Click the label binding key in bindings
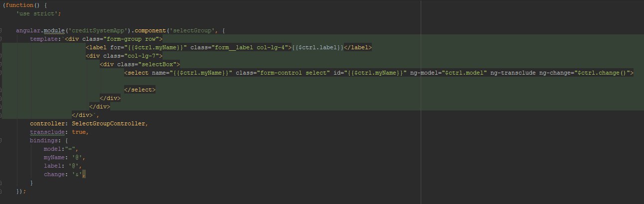The image size is (644, 204). pos(52,166)
